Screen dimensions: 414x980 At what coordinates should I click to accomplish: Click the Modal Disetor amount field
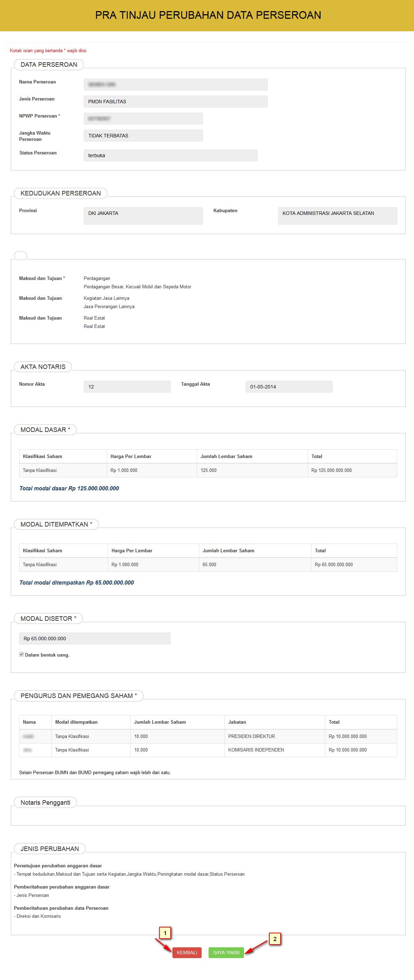(95, 638)
